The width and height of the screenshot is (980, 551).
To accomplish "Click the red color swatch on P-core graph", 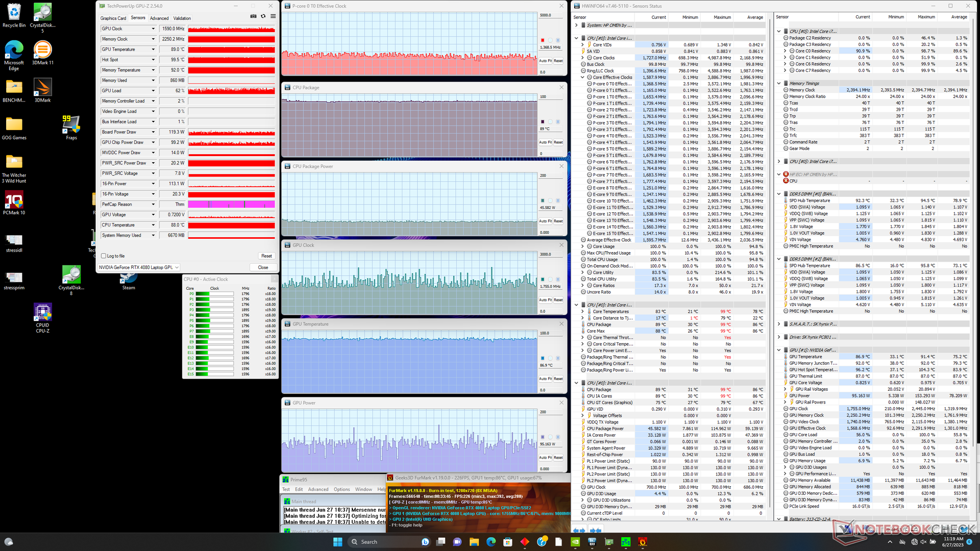I will point(543,40).
